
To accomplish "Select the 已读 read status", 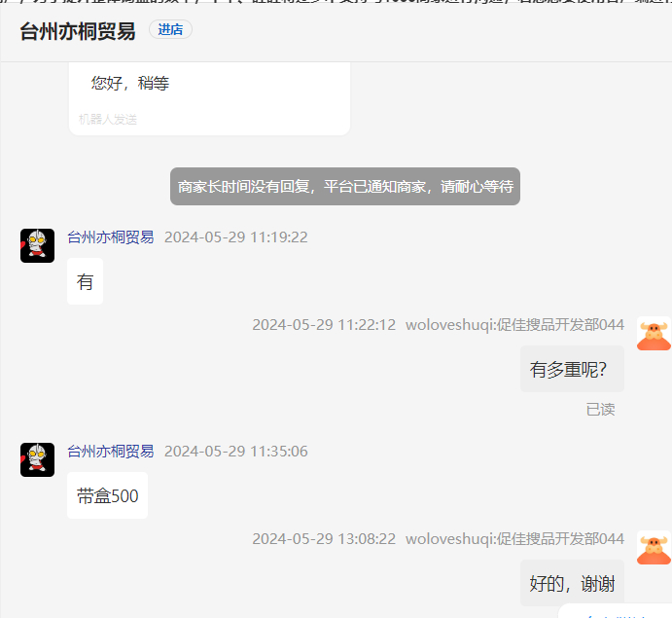I will pos(600,409).
